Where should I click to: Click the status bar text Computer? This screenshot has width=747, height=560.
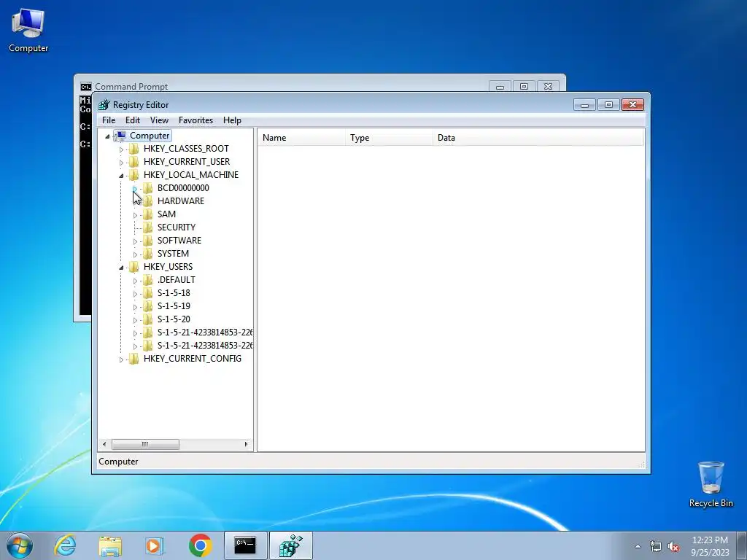(x=118, y=462)
